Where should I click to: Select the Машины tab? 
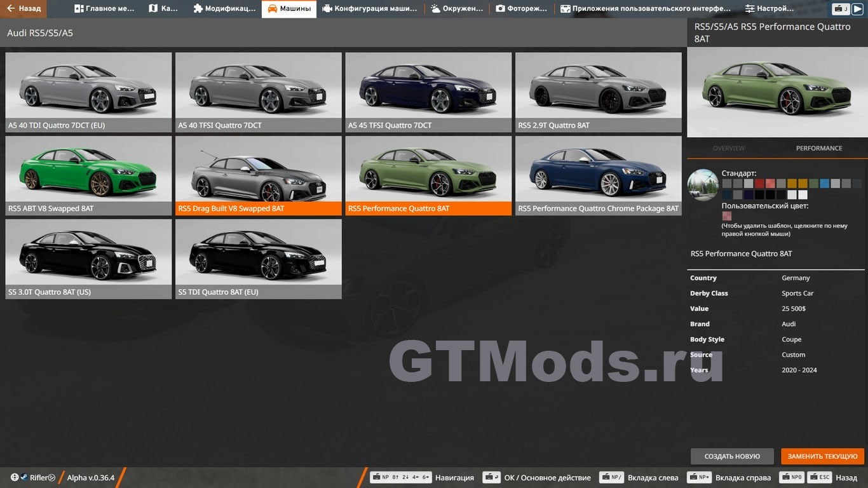[x=289, y=9]
